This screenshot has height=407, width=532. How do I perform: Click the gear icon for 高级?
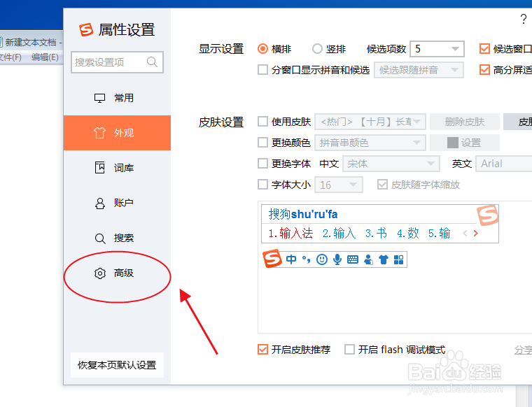(x=99, y=273)
